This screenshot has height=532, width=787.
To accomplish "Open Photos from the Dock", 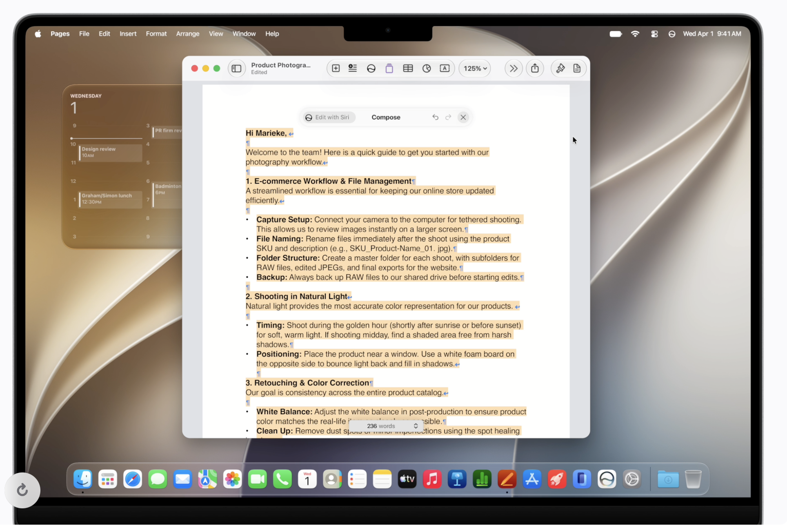I will pyautogui.click(x=232, y=479).
